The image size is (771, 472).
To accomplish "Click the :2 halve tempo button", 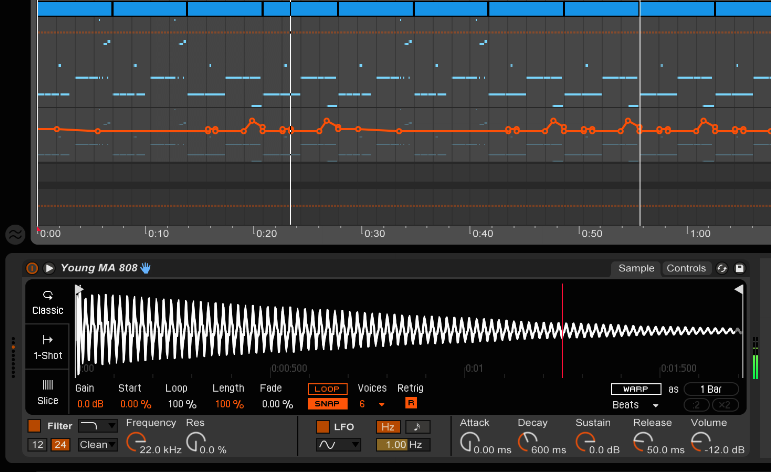I will [x=696, y=405].
